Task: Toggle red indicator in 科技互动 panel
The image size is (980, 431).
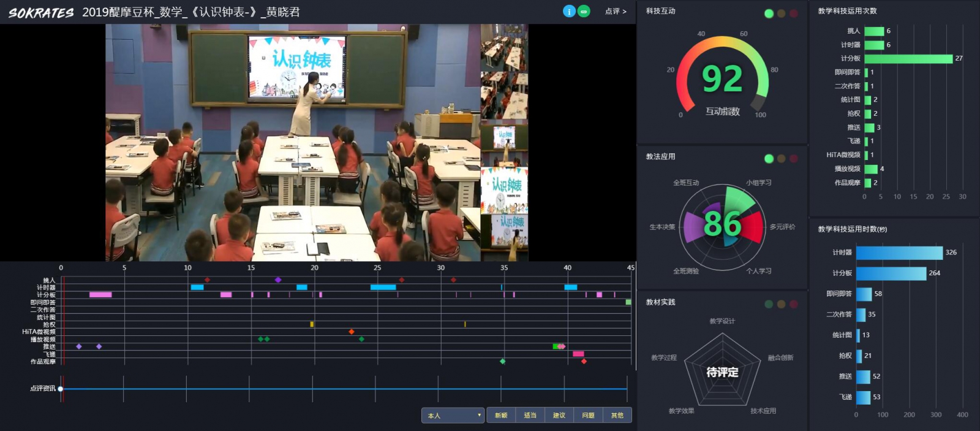Action: tap(793, 13)
